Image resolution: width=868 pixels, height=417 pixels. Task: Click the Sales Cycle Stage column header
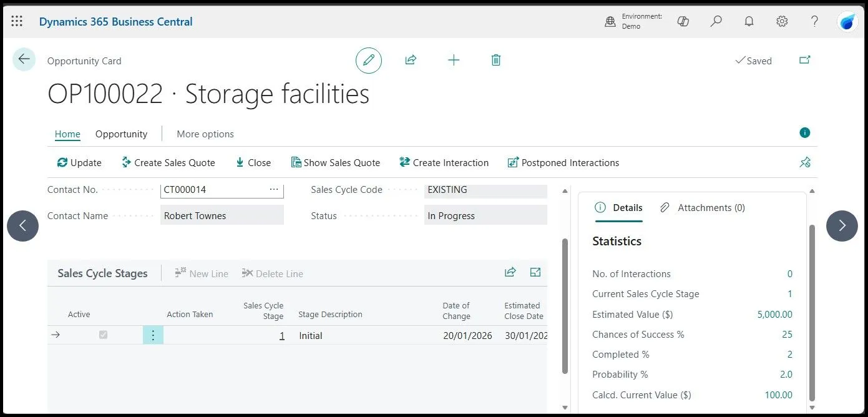263,310
